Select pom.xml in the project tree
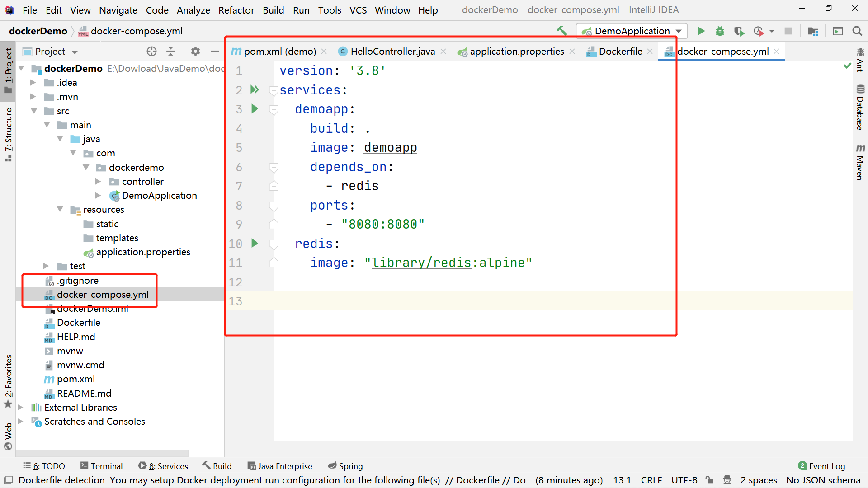 tap(75, 379)
